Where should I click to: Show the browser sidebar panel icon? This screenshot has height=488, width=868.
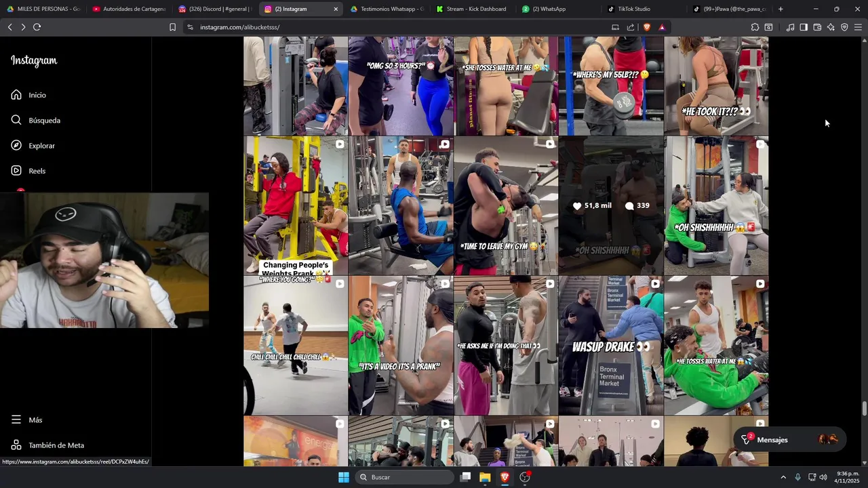coord(804,27)
